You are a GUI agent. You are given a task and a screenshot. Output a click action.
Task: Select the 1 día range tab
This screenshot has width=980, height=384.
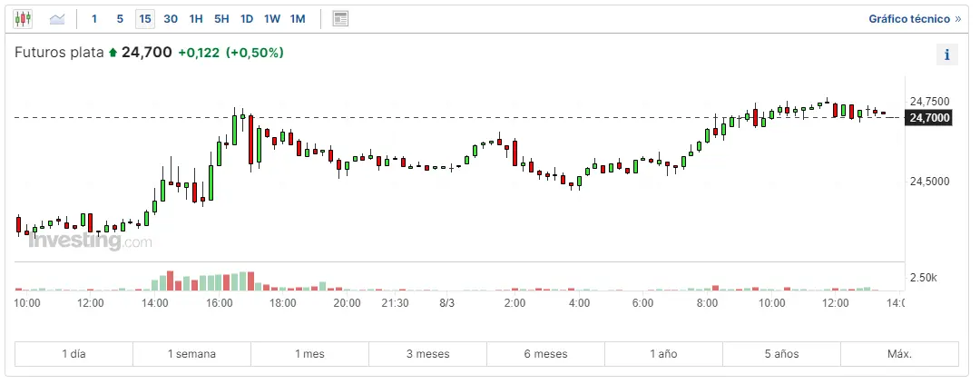pos(73,354)
